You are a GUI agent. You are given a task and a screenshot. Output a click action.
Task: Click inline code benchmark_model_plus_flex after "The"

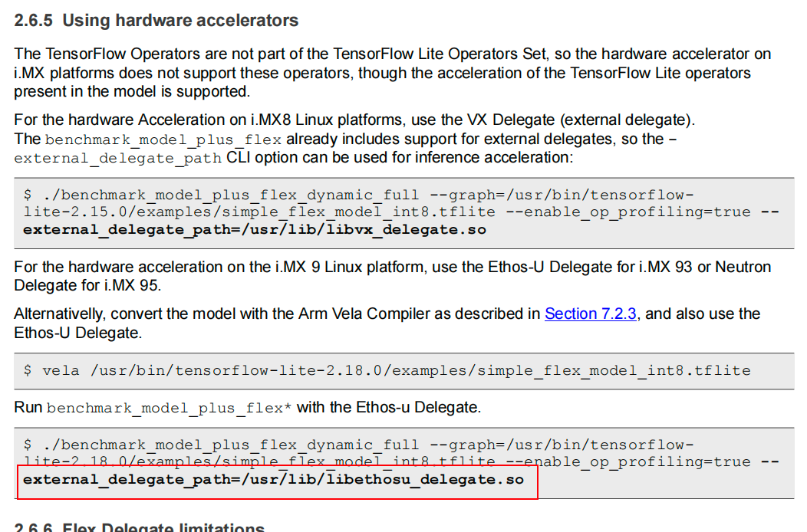click(x=163, y=140)
